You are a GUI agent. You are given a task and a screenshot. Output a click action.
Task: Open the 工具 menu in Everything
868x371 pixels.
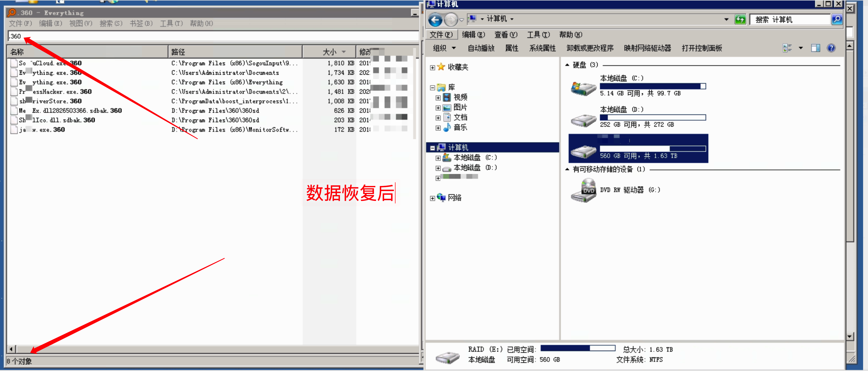tap(171, 23)
